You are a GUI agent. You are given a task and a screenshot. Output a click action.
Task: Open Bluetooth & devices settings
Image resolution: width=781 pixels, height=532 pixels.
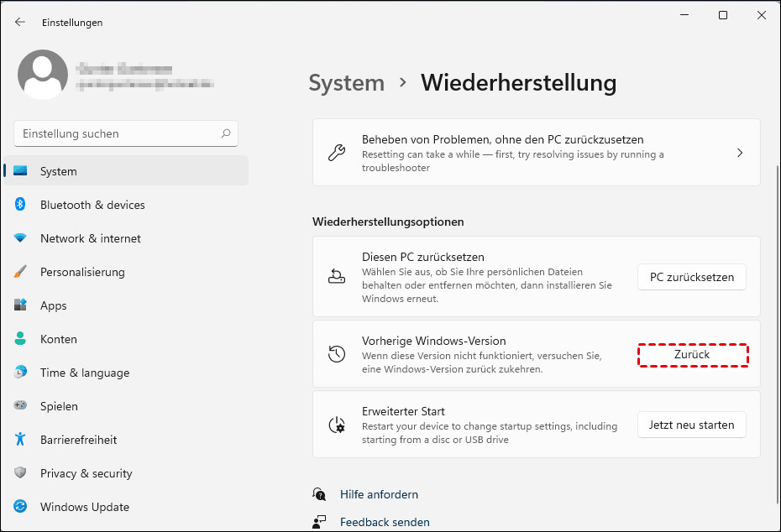tap(126, 205)
